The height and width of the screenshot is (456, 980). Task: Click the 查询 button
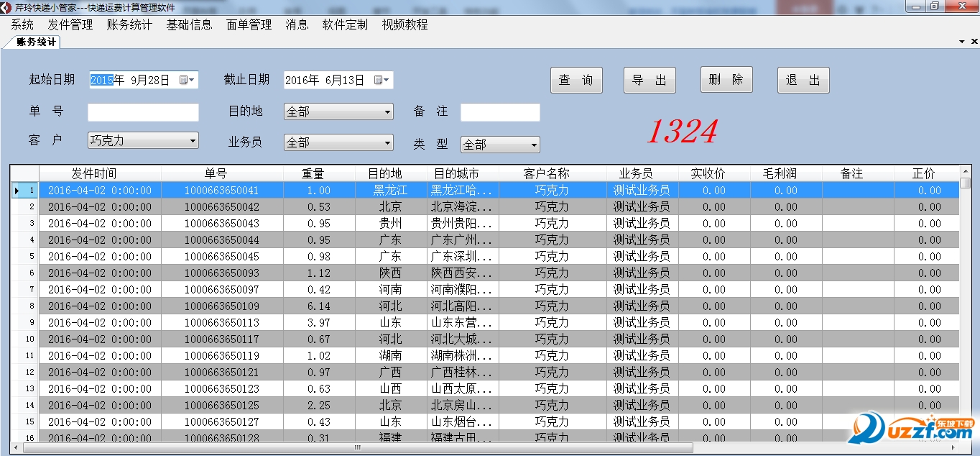click(x=576, y=80)
